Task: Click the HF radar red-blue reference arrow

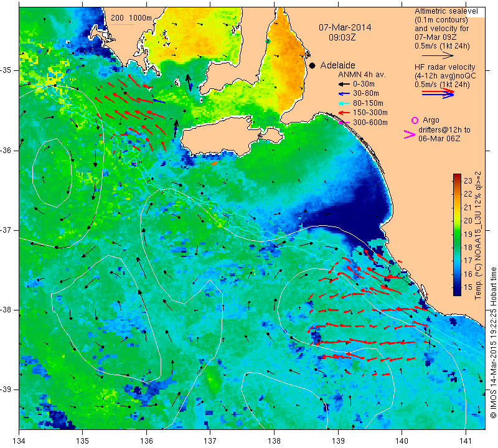Action: pos(438,93)
